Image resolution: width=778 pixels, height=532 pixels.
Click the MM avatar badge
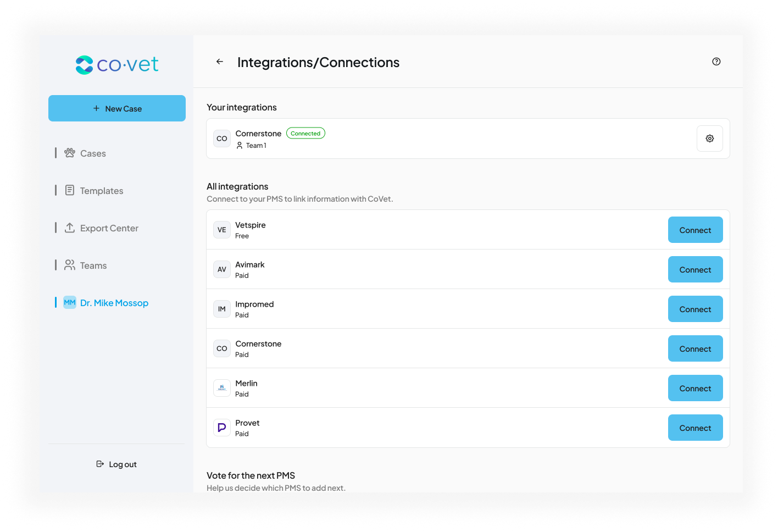click(70, 302)
